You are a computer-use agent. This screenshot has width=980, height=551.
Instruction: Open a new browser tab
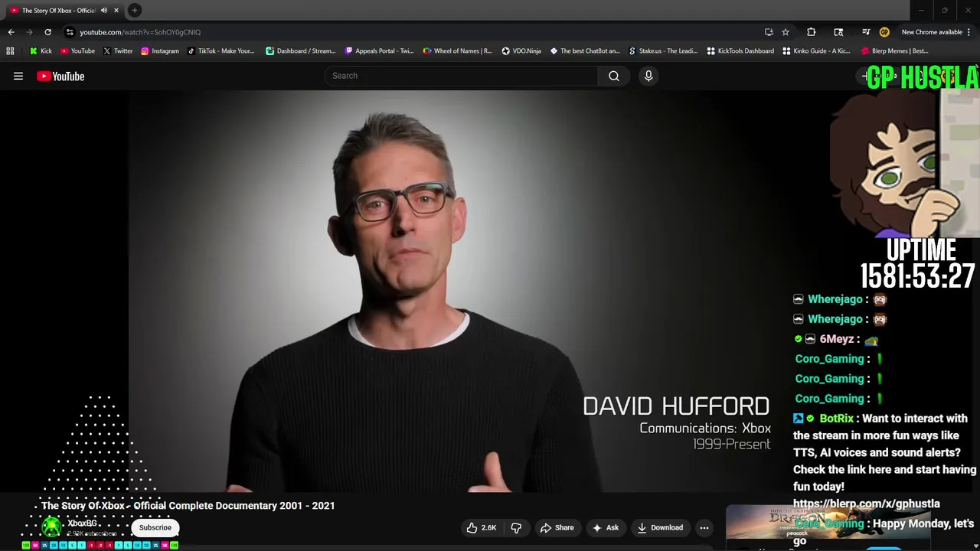tap(135, 10)
